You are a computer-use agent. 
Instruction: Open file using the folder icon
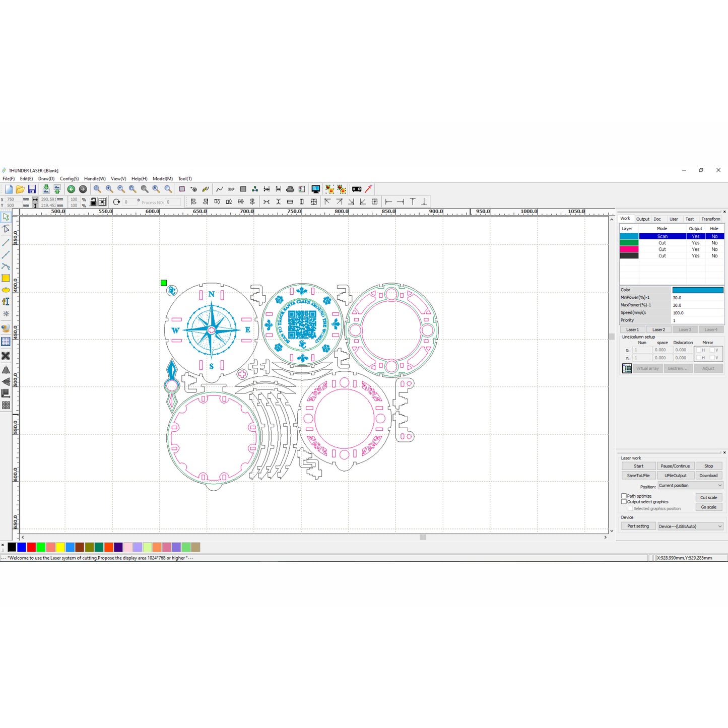[x=20, y=189]
